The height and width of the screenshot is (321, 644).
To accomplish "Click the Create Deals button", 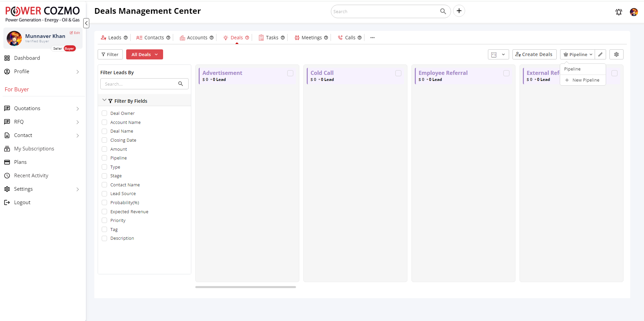I will pos(534,54).
